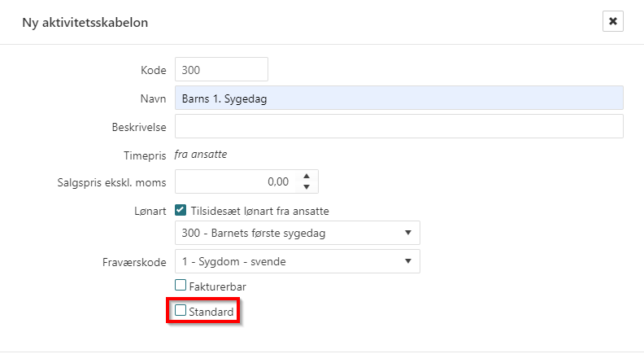
Task: Enable the Fakturerbar checkbox
Action: point(181,286)
